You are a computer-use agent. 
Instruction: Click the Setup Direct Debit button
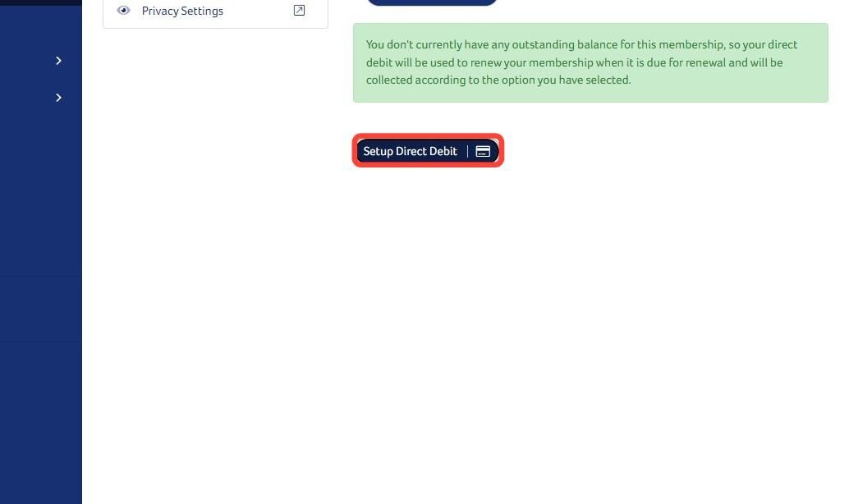tap(427, 151)
